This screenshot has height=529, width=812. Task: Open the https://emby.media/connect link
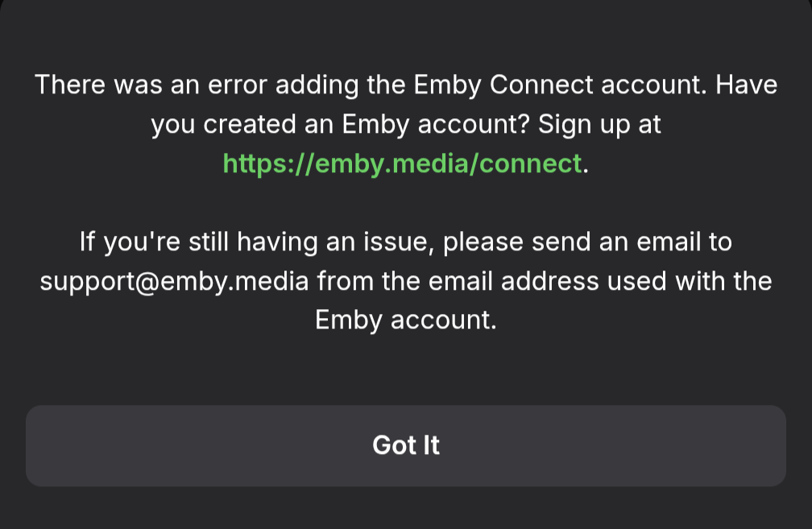[402, 163]
